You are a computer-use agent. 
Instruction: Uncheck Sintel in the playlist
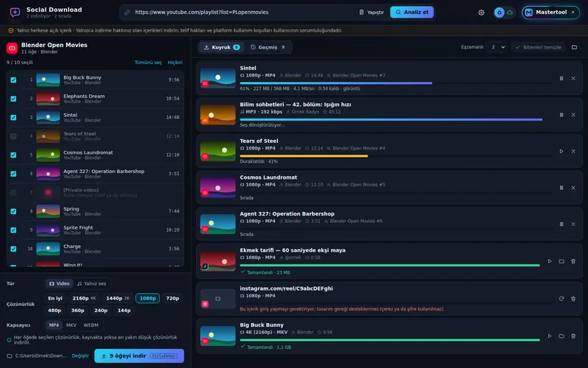(x=13, y=118)
